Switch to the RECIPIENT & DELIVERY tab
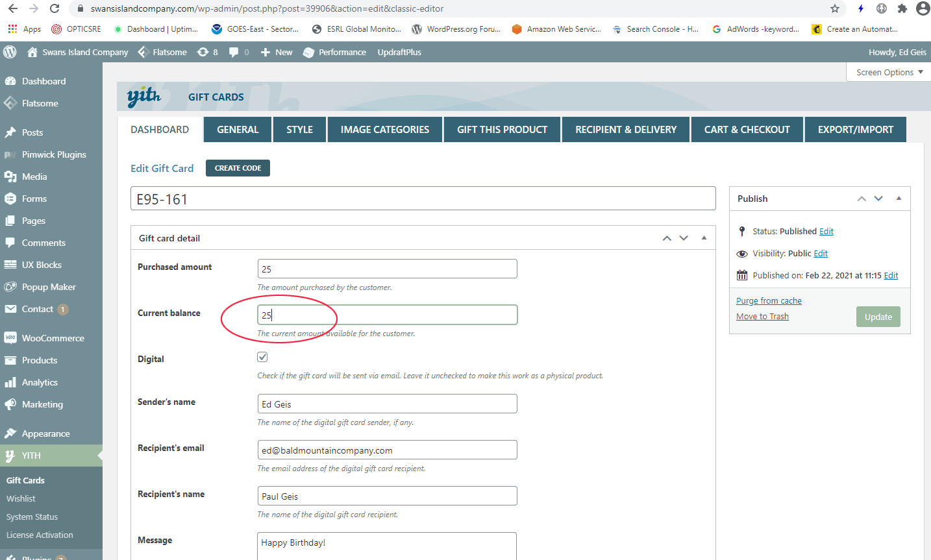Viewport: 931px width, 560px height. 626,129
